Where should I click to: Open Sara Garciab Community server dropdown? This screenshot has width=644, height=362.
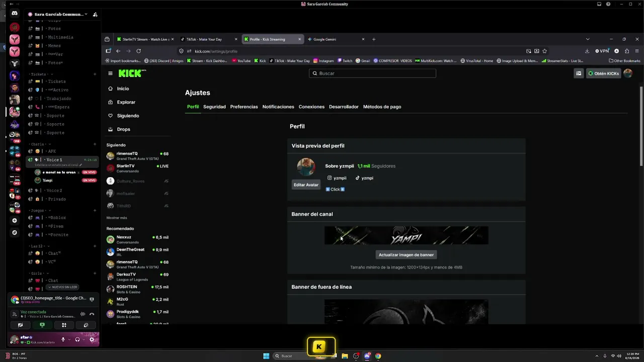click(57, 15)
